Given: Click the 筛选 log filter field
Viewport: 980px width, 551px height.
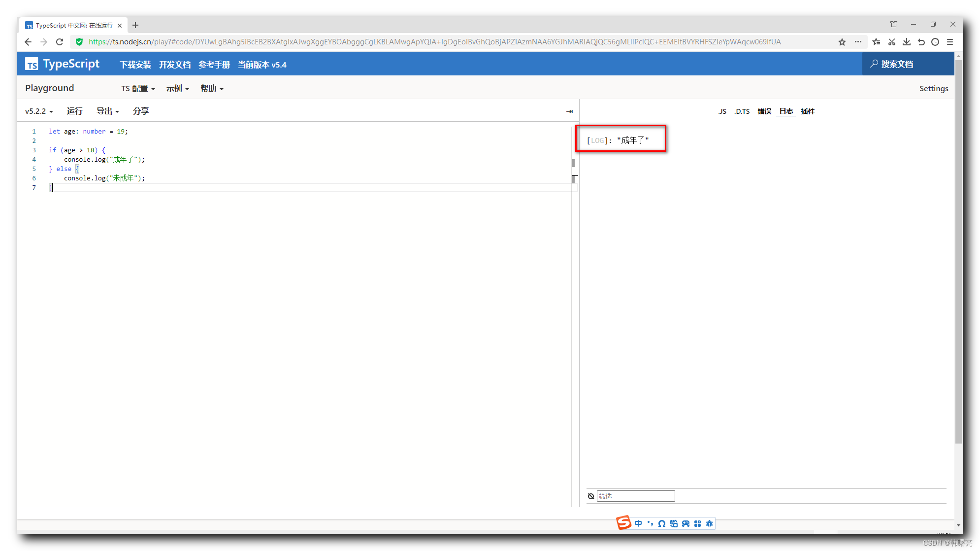Looking at the screenshot, I should [x=635, y=496].
